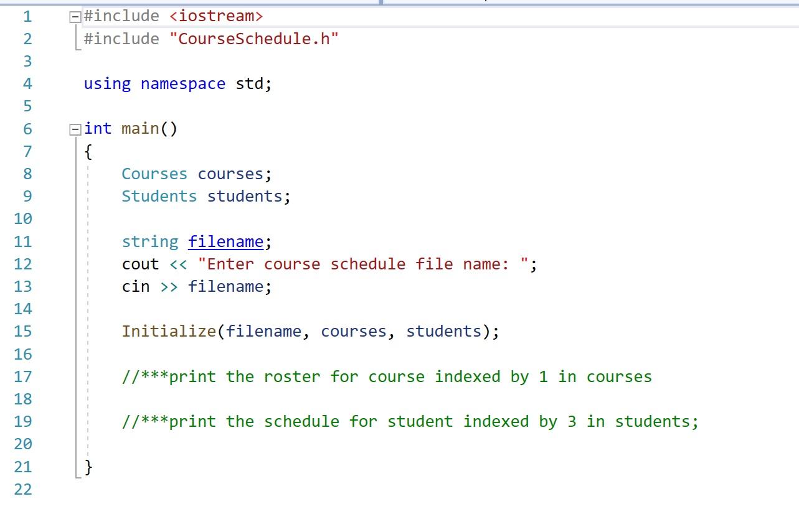Click the underlined filename variable

pyautogui.click(x=227, y=241)
